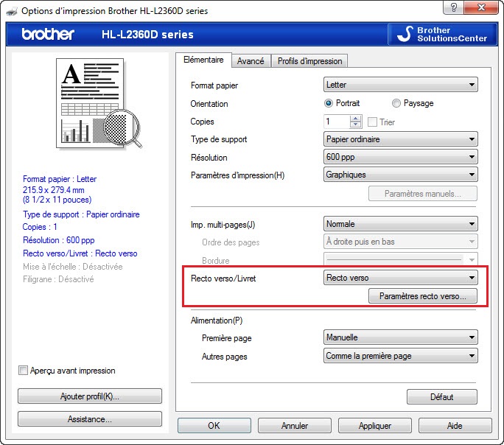Click the printer icon in title bar
504x445 pixels.
10,10
